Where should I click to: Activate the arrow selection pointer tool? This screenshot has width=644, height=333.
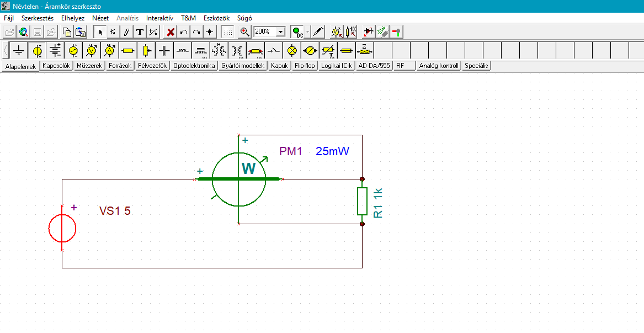pos(100,32)
